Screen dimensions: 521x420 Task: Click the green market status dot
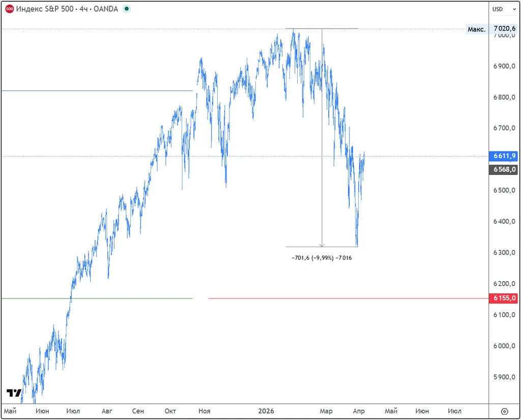127,9
